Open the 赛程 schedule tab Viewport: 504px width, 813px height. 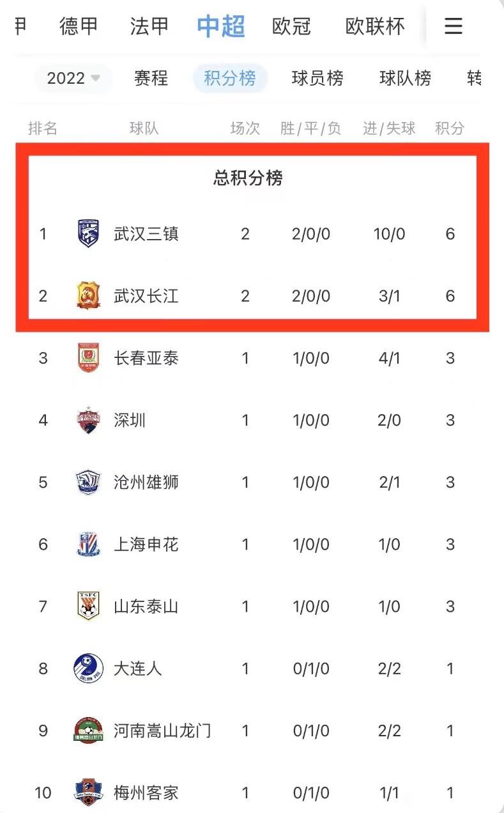pyautogui.click(x=151, y=78)
